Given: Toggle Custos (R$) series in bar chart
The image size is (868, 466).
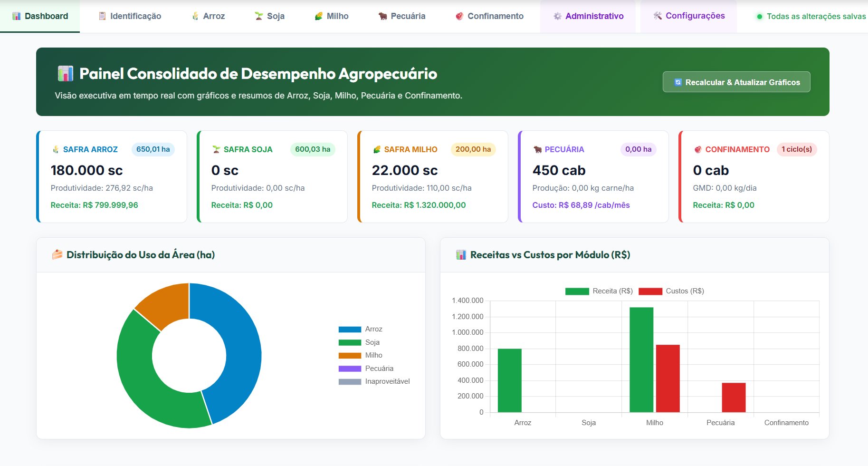Looking at the screenshot, I should pyautogui.click(x=671, y=291).
